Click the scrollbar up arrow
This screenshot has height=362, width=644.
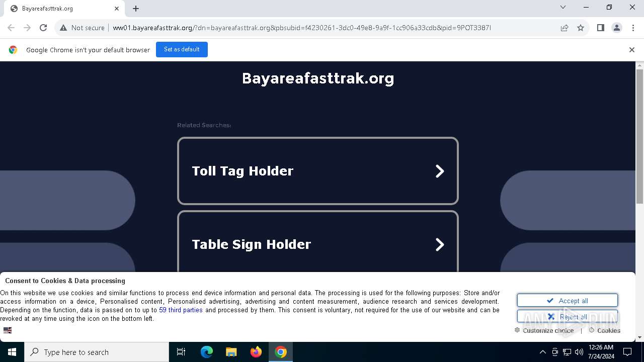[639, 65]
